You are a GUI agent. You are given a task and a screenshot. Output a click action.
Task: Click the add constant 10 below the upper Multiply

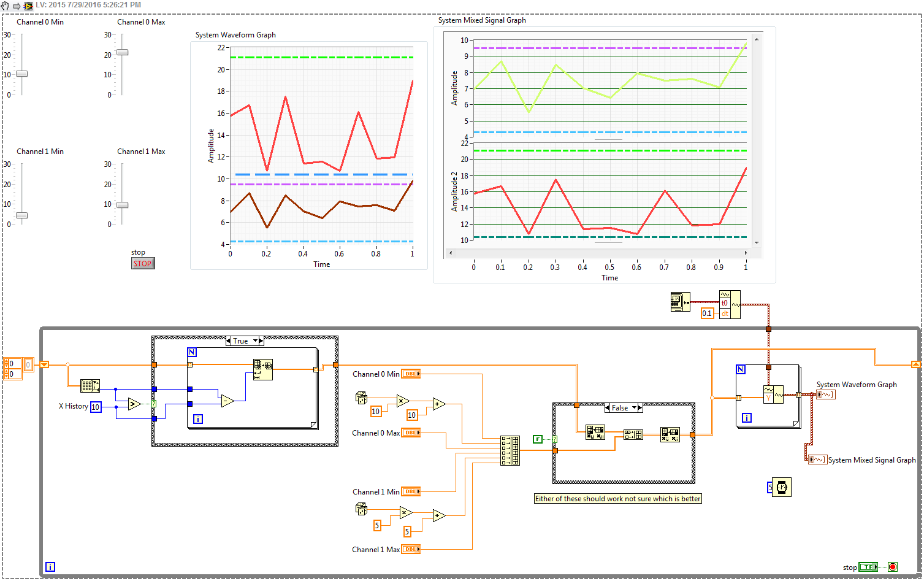click(412, 415)
